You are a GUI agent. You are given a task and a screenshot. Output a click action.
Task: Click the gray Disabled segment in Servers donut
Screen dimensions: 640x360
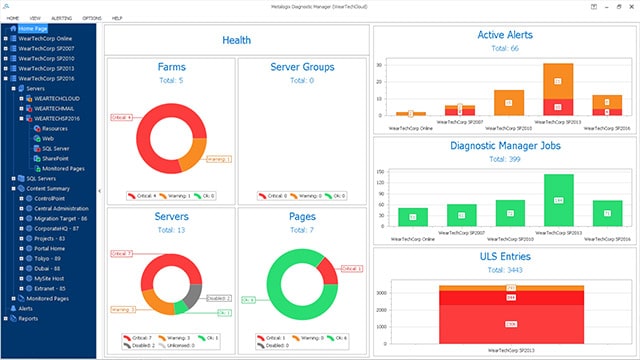(x=193, y=296)
